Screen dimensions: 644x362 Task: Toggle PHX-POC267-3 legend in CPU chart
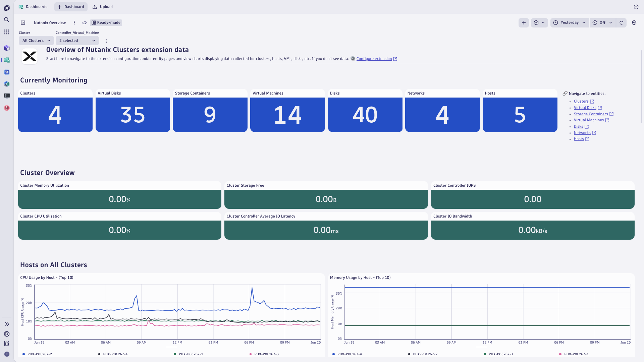pyautogui.click(x=264, y=354)
